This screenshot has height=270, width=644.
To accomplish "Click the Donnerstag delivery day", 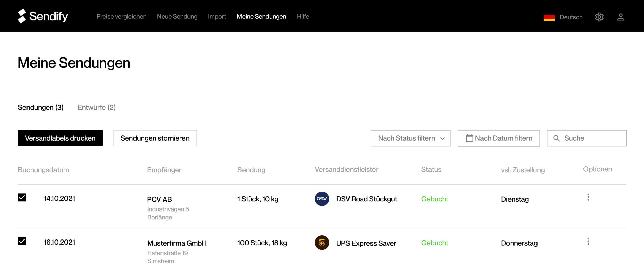I will click(x=519, y=243).
